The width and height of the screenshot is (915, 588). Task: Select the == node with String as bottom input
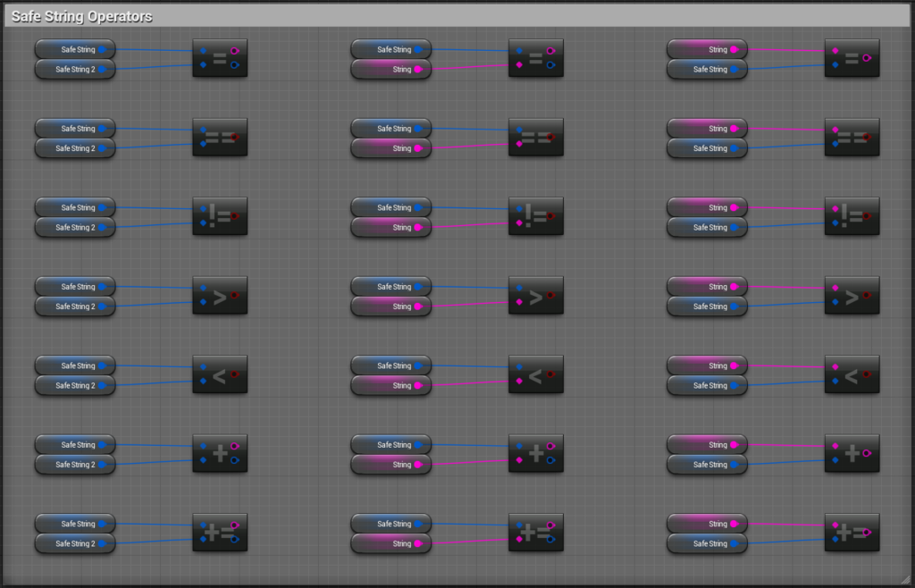pos(535,138)
